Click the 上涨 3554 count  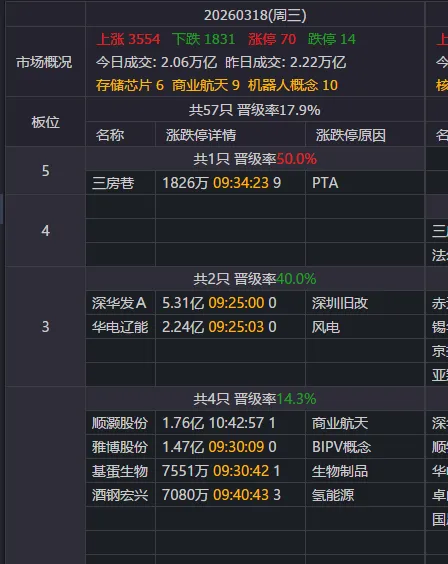click(128, 39)
